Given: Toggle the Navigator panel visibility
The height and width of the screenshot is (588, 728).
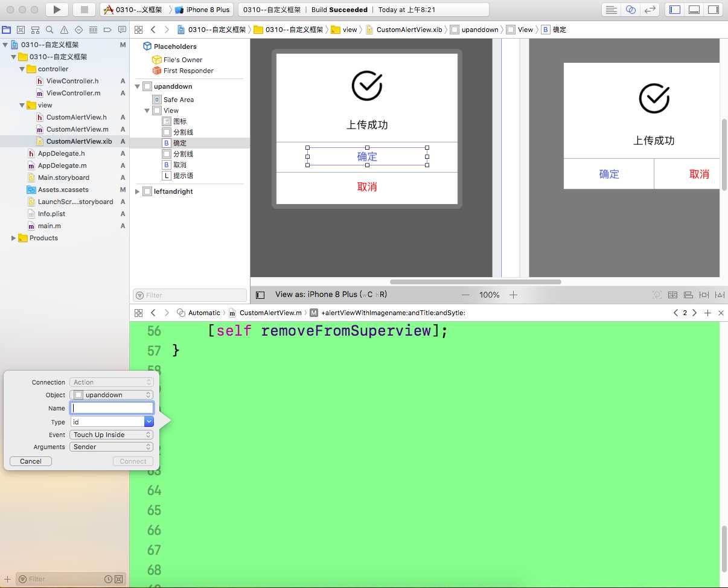Looking at the screenshot, I should tap(675, 10).
